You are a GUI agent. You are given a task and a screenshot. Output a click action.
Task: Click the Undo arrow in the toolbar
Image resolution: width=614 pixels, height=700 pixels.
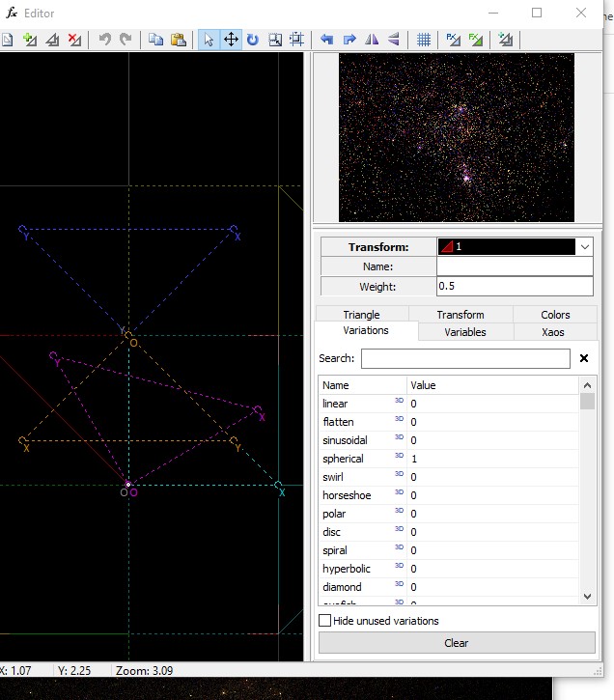click(x=104, y=40)
